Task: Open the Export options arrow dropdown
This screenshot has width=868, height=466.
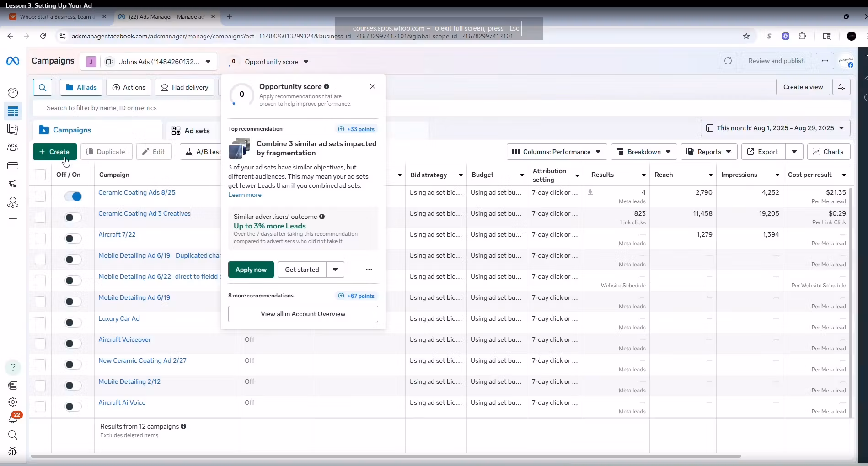Action: [x=794, y=152]
